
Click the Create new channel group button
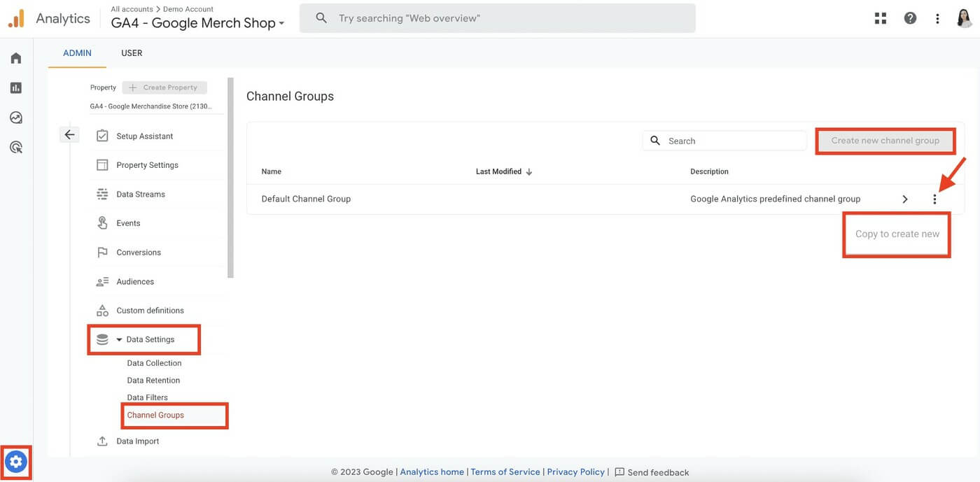click(x=885, y=140)
